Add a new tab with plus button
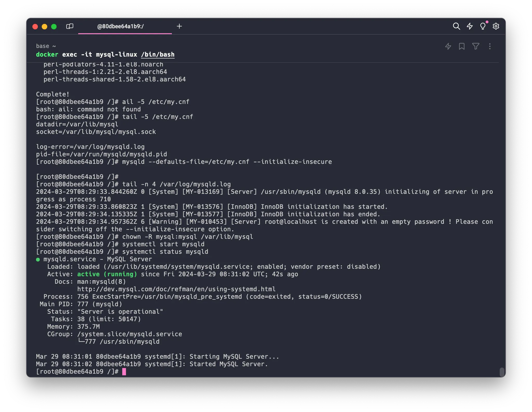This screenshot has width=532, height=412. click(x=179, y=26)
